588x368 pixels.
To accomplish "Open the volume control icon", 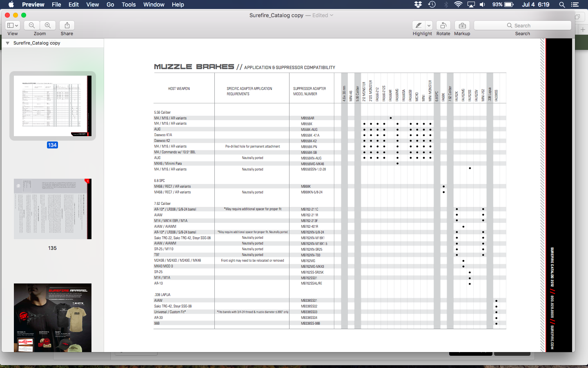I will (x=483, y=4).
